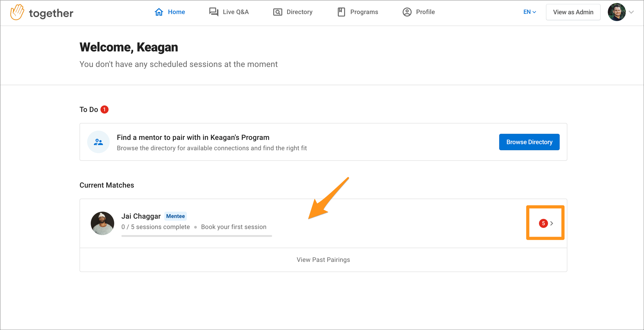644x330 pixels.
Task: Click the user profile photo in header
Action: pyautogui.click(x=617, y=12)
